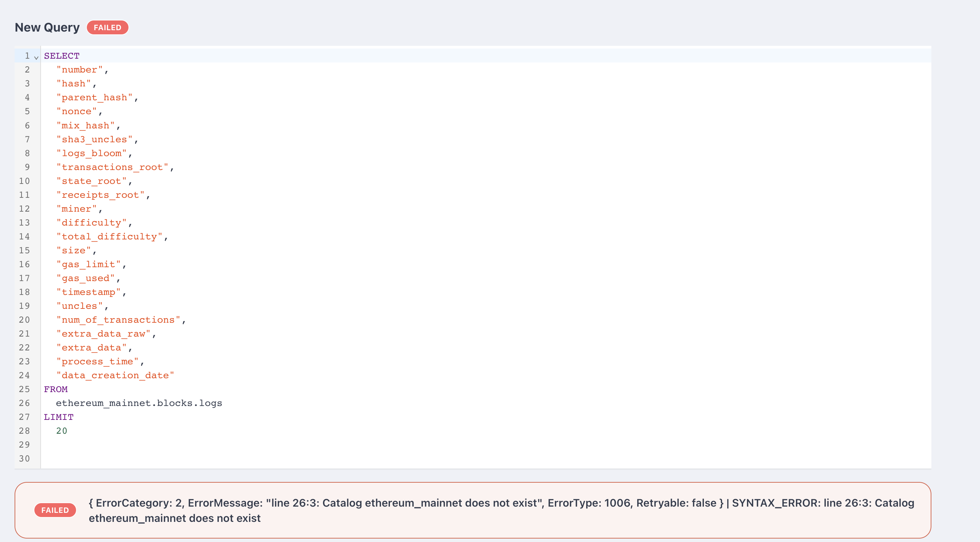Click the error message text
980x542 pixels.
[x=501, y=510]
